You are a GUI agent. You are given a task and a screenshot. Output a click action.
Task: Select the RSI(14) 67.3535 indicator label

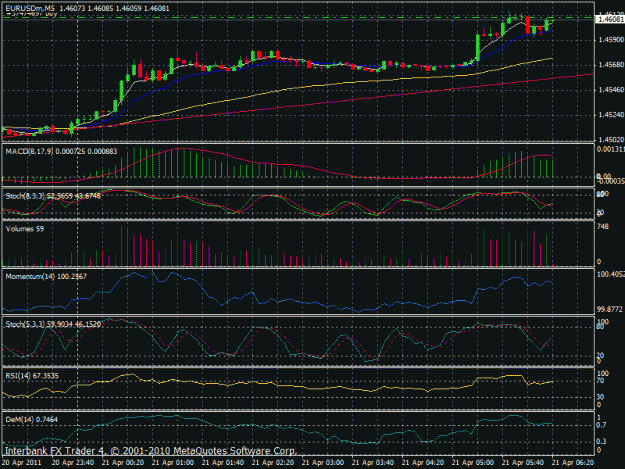(32, 376)
